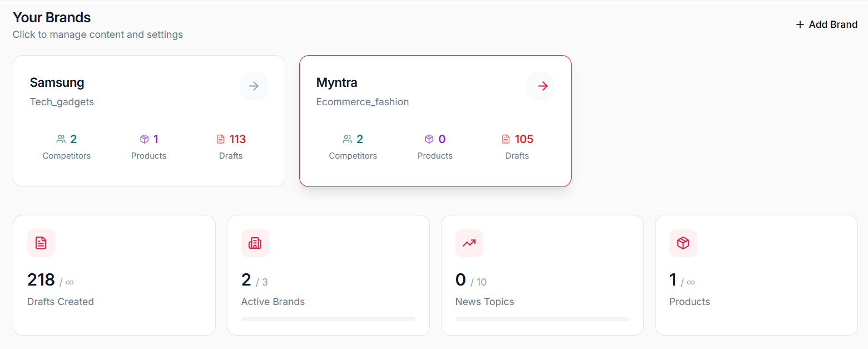The width and height of the screenshot is (868, 349).
Task: Click the 105 Drafts count on Myntra
Action: [524, 139]
